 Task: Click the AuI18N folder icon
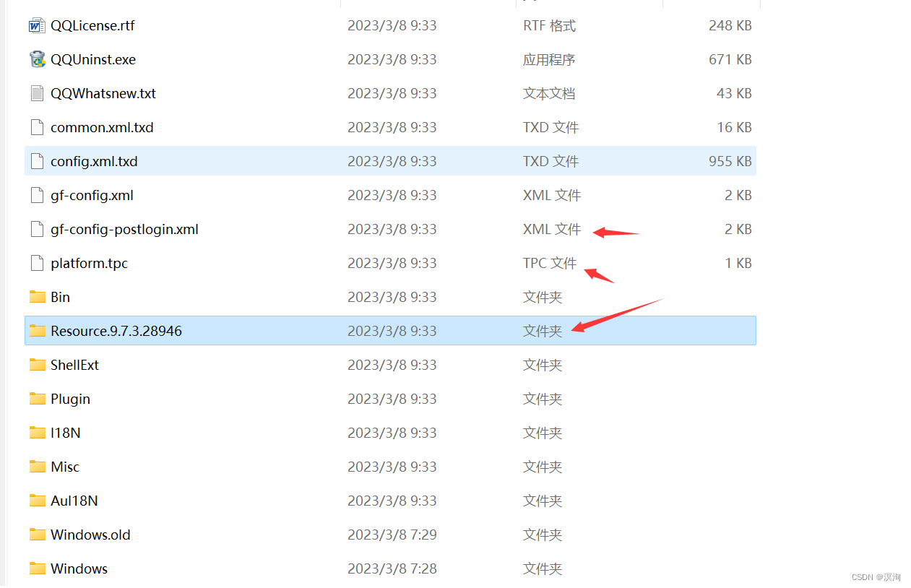click(x=38, y=501)
